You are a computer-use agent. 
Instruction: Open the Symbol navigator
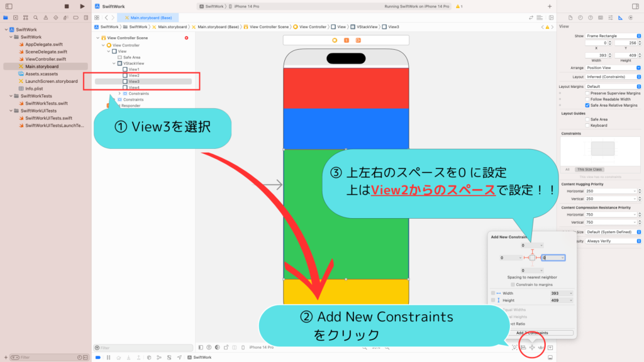(x=25, y=18)
